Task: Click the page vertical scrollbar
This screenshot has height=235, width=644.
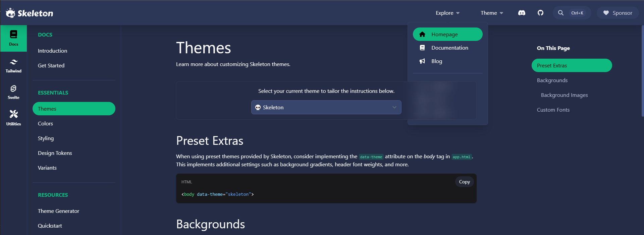Action: tap(642, 70)
